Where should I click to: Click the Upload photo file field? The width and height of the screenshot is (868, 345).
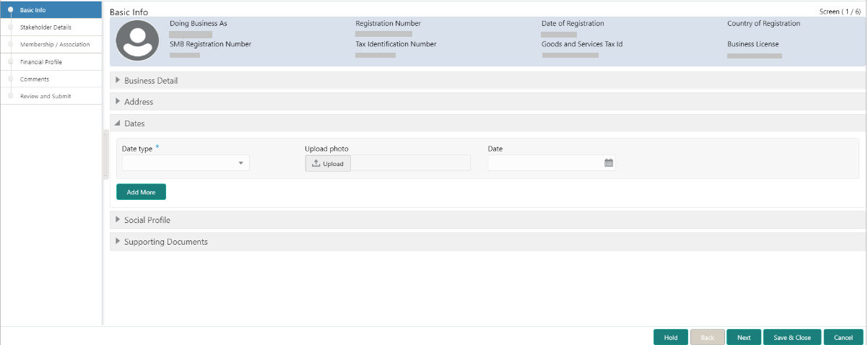point(410,163)
